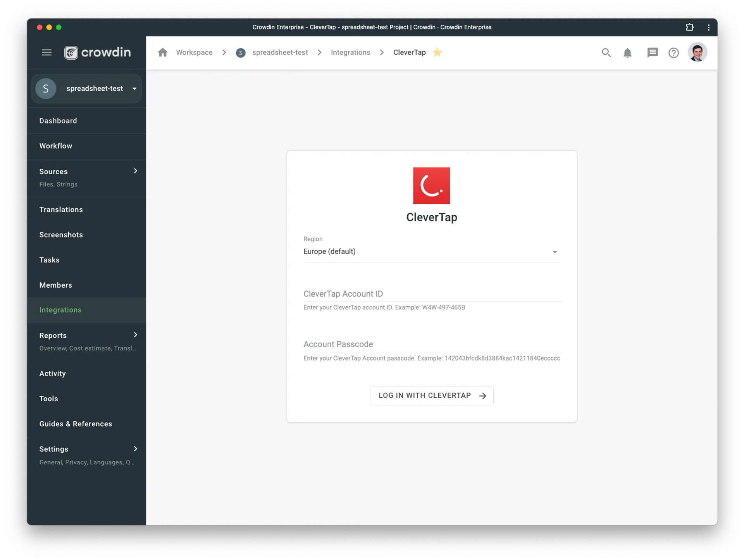Image resolution: width=744 pixels, height=560 pixels.
Task: Open Settings menu item
Action: pyautogui.click(x=86, y=455)
